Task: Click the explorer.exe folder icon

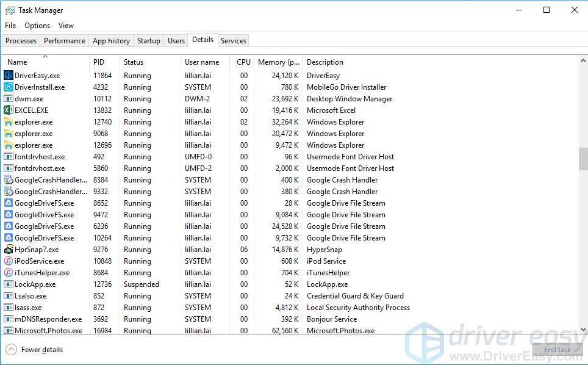Action: coord(9,121)
